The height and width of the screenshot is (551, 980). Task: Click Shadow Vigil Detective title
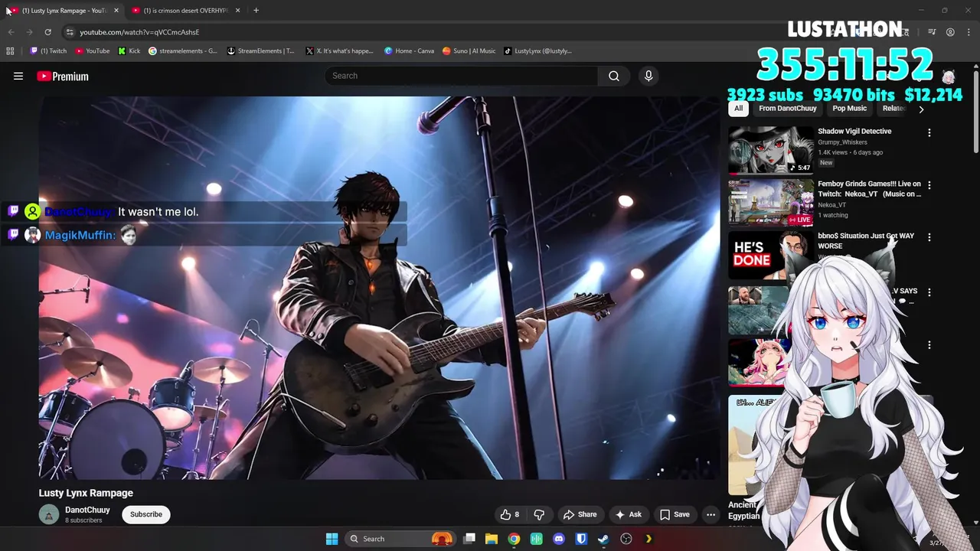coord(854,132)
